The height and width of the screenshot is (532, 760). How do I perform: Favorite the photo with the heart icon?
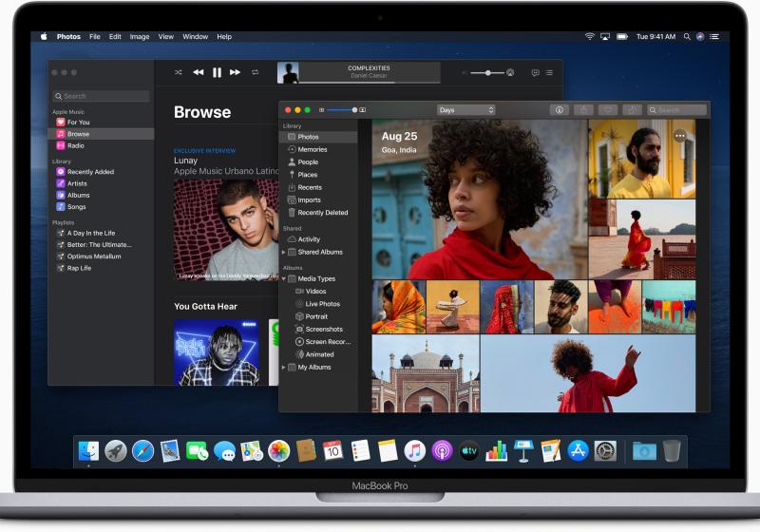tap(608, 110)
